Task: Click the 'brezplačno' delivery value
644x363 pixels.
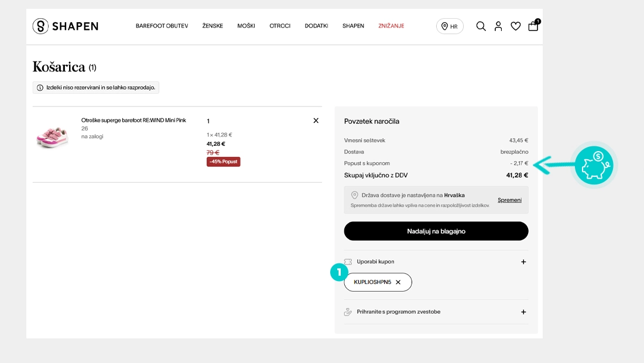Action: coord(514,152)
